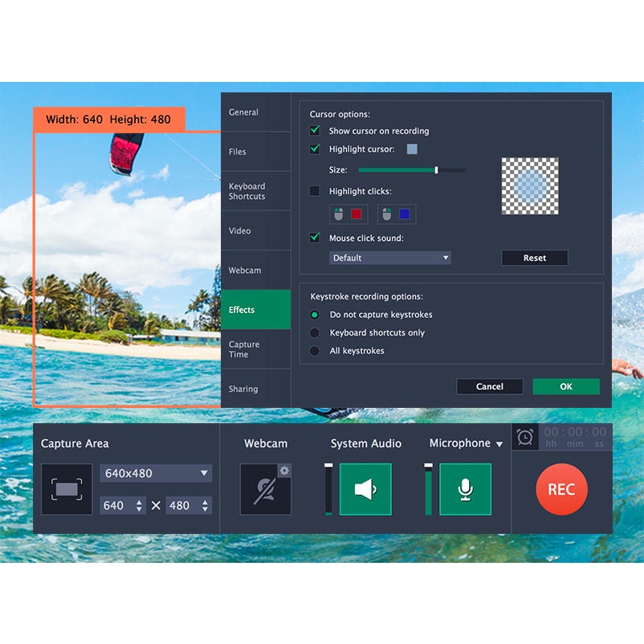Click the capture width field showing 640
The width and height of the screenshot is (644, 644).
click(x=115, y=506)
